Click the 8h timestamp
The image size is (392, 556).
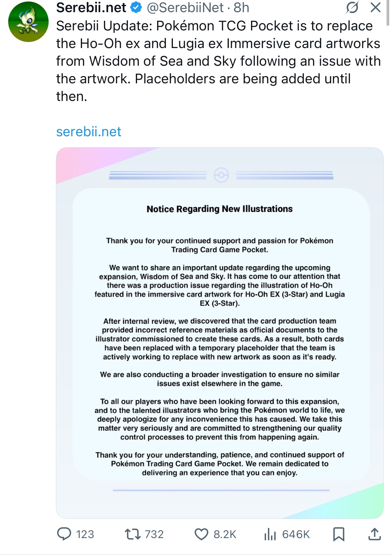(x=241, y=8)
